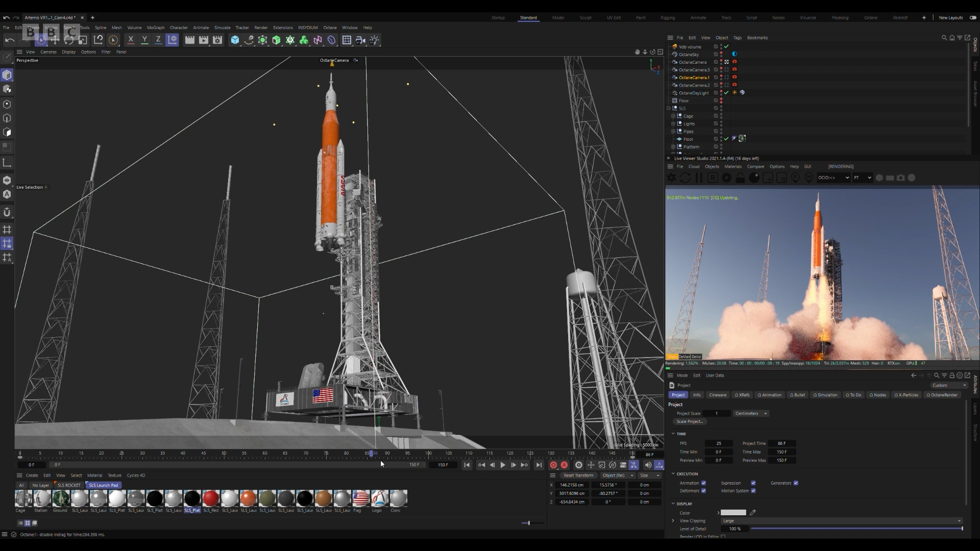The image size is (980, 551).
Task: Toggle Animation checkbox under Execution
Action: (x=703, y=483)
